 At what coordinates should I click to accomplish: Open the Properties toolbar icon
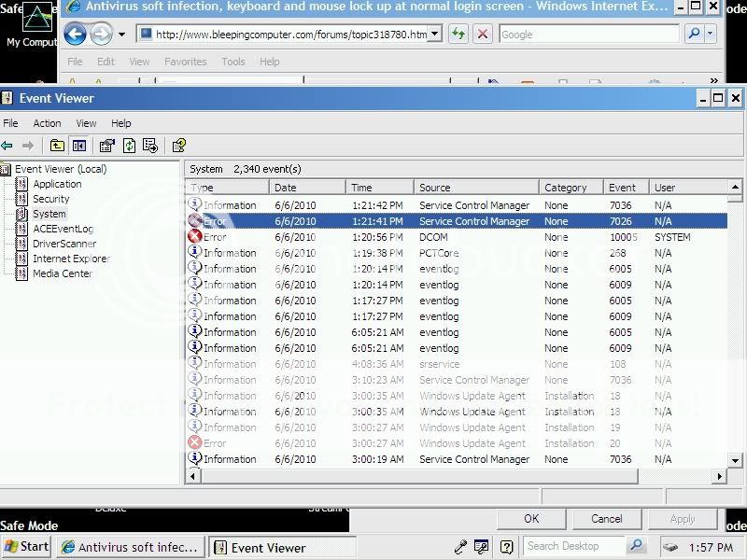coord(106,146)
